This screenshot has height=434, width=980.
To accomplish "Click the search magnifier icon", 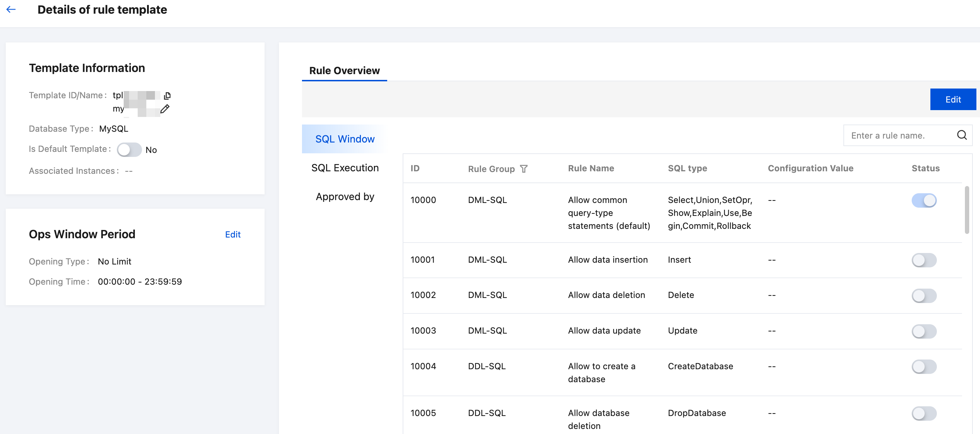I will 961,135.
